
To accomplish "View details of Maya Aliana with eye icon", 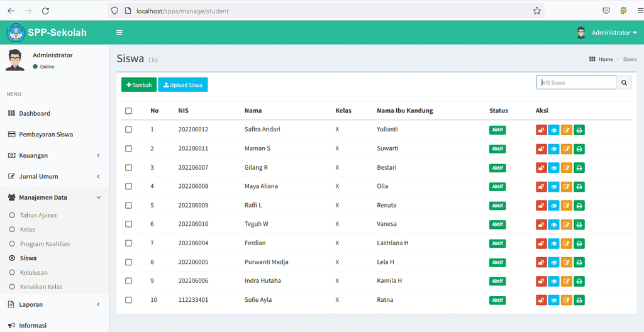I will coord(553,187).
